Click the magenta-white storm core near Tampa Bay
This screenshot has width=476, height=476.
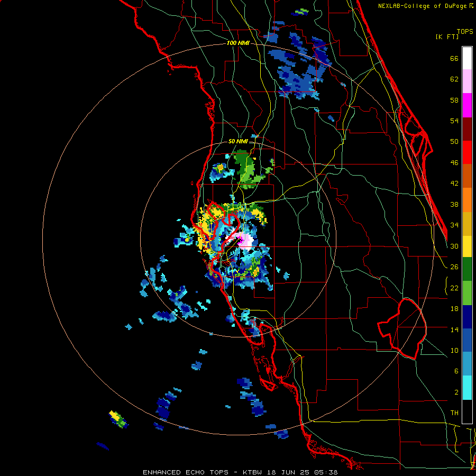tap(244, 241)
